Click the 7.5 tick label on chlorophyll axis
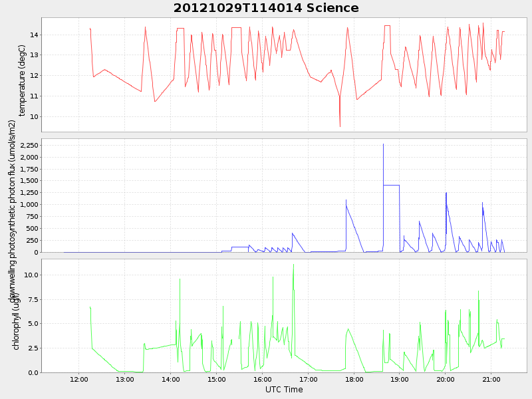The image size is (532, 399). click(31, 299)
